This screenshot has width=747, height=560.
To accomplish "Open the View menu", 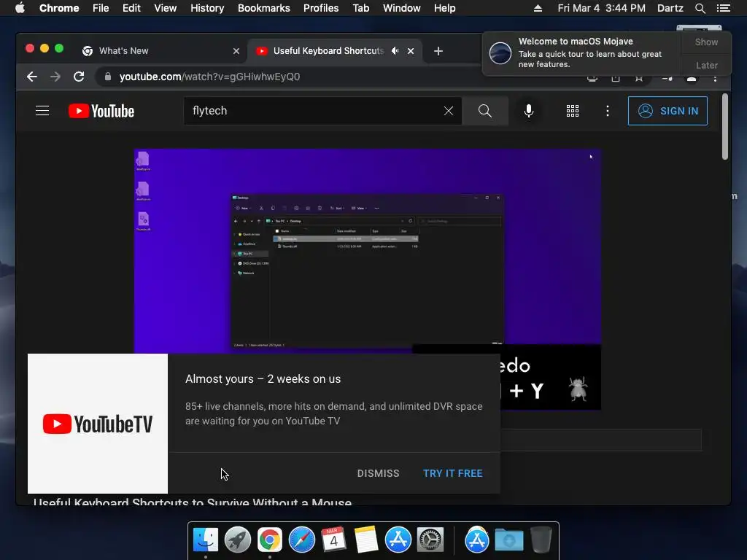I will pyautogui.click(x=166, y=8).
